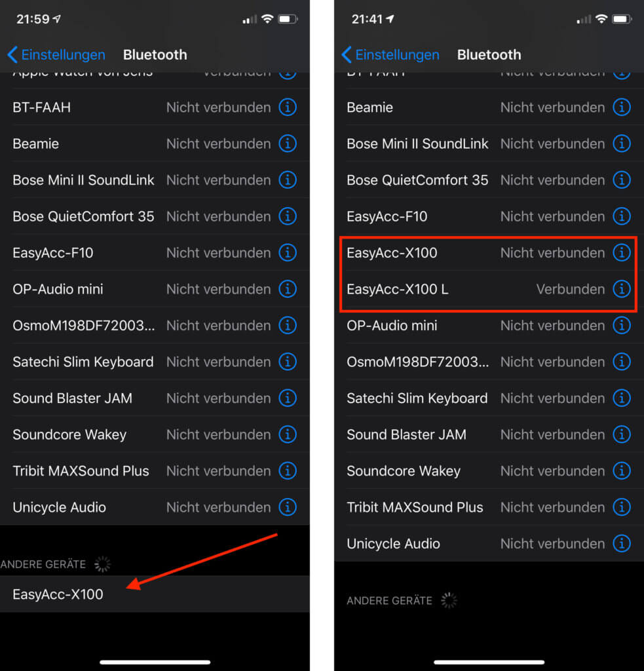Tap EasyAcc-F10 name on 21:59 screen
The image size is (644, 671).
pyautogui.click(x=52, y=253)
